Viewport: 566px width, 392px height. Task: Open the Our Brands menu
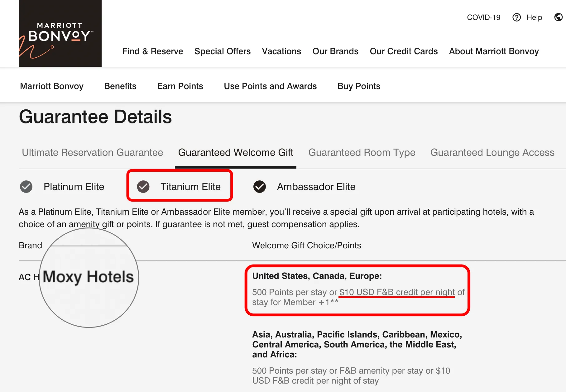pos(335,51)
